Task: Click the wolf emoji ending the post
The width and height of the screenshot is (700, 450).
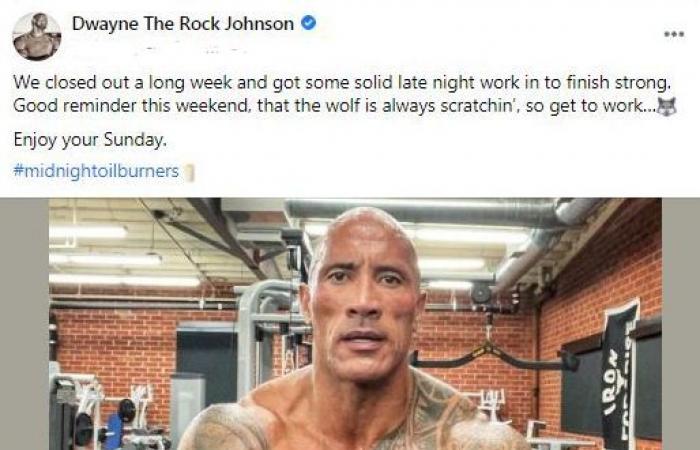Action: pos(667,107)
